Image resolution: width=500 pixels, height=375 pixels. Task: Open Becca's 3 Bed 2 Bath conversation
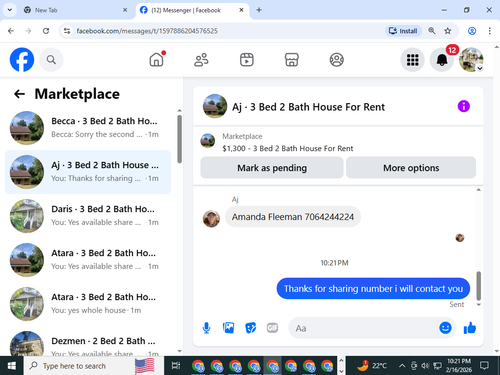(x=88, y=128)
